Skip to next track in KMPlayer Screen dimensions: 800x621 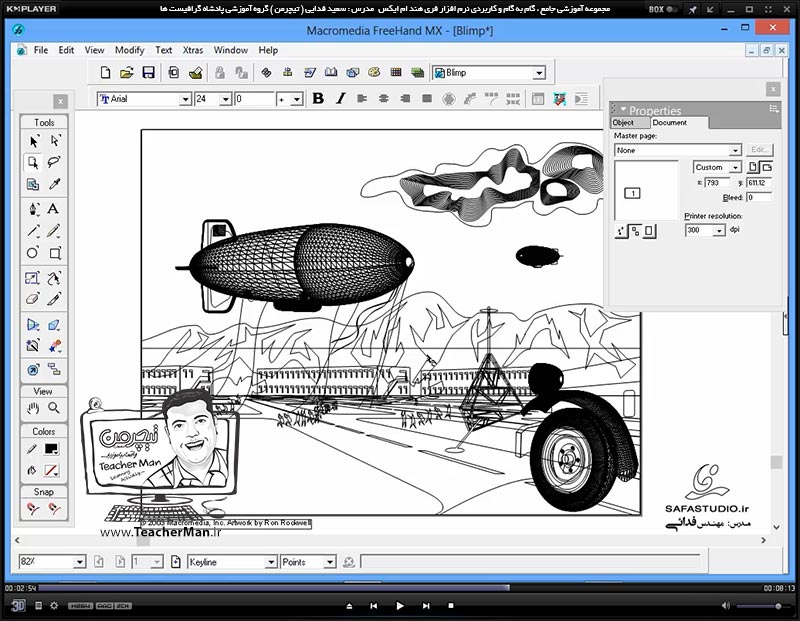[x=426, y=606]
